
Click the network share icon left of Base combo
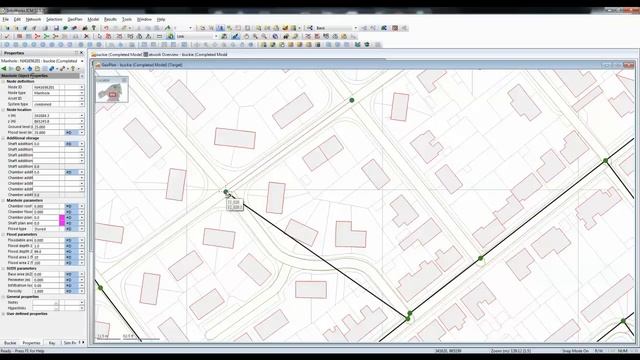point(310,28)
